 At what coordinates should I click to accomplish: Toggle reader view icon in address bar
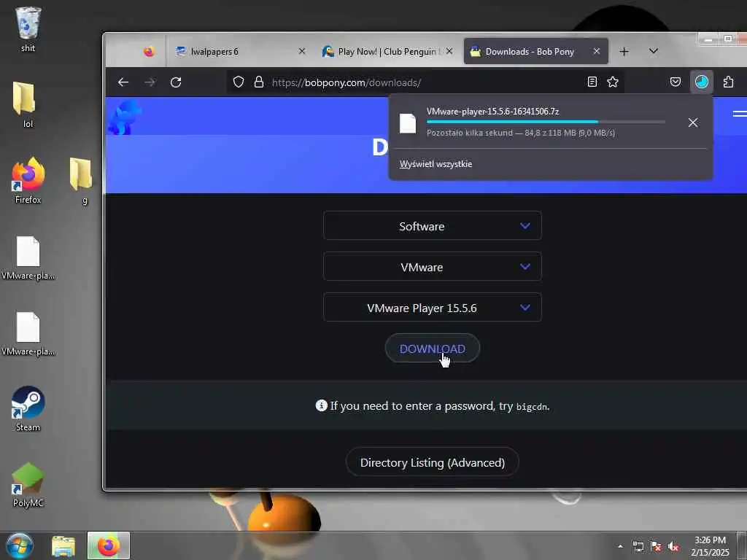(x=592, y=82)
